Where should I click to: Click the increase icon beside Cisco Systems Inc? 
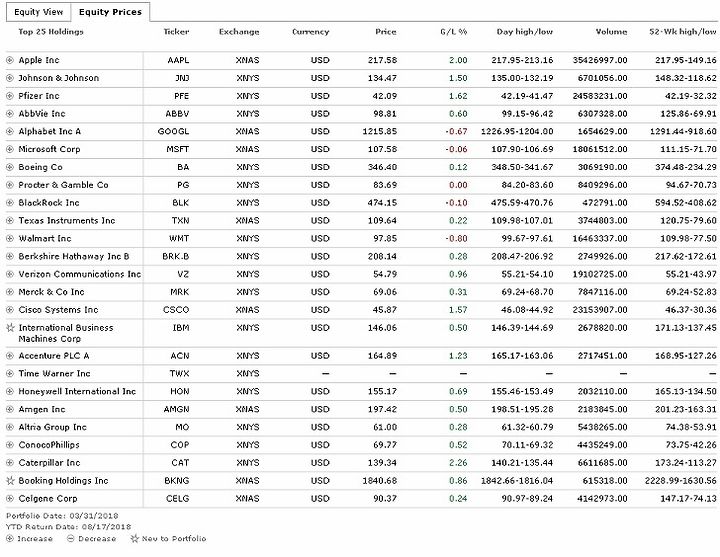(x=10, y=310)
